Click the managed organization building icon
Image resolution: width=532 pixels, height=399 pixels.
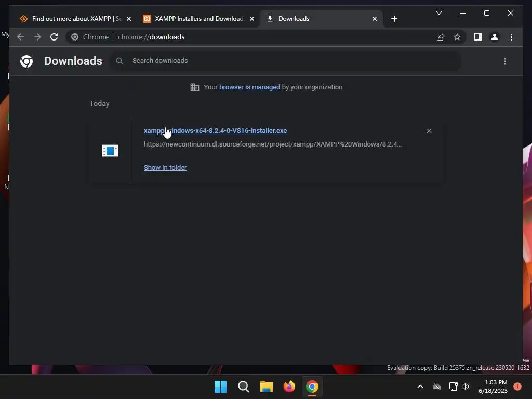[x=194, y=87]
